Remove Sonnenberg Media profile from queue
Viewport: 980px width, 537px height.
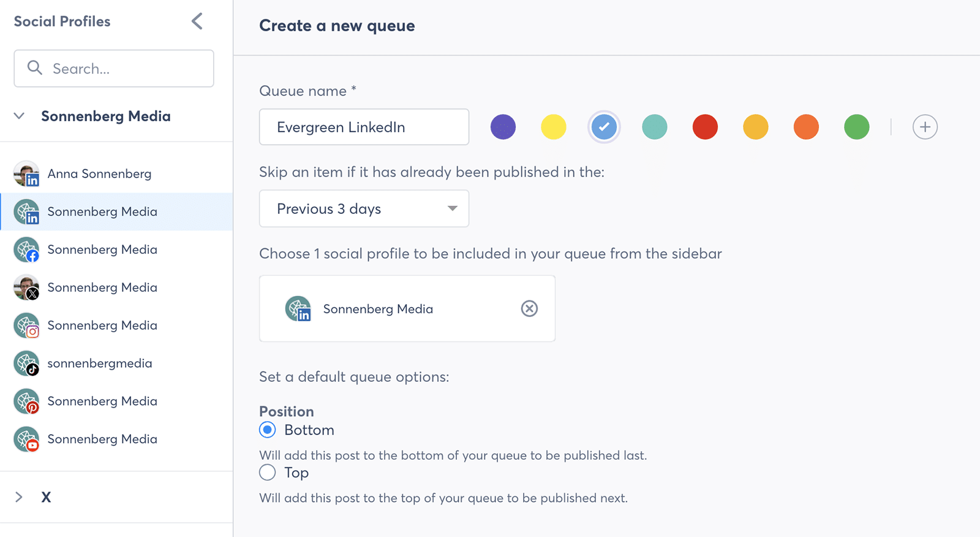[x=529, y=308]
